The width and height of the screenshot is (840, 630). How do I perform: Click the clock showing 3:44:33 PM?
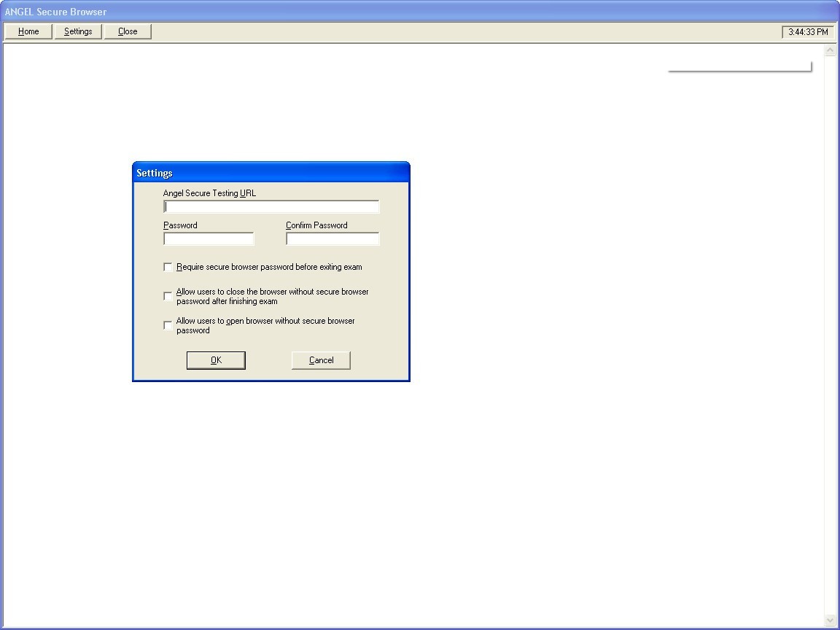(807, 32)
